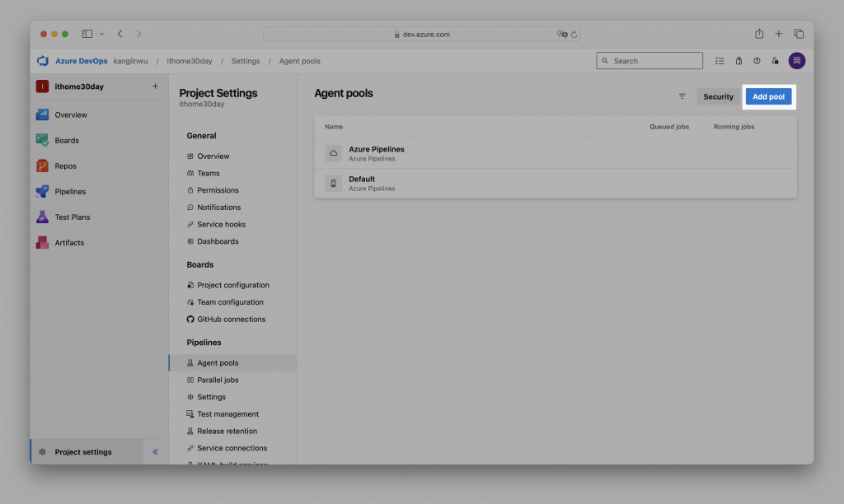This screenshot has width=844, height=504.
Task: Reload the page with refresh icon
Action: (574, 35)
